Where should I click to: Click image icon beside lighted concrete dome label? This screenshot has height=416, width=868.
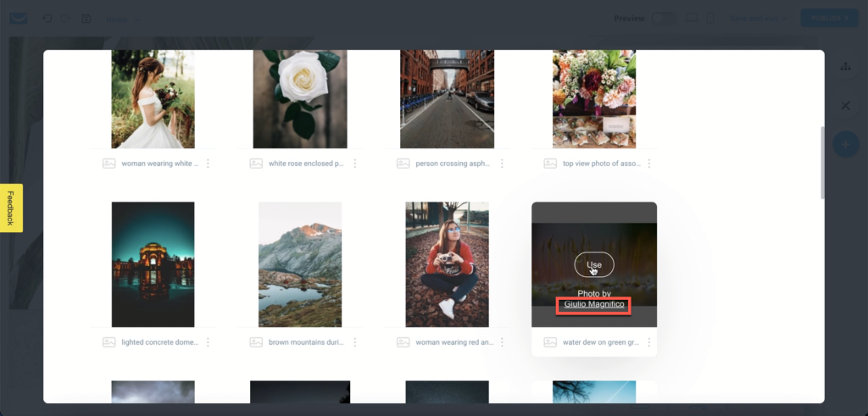109,342
